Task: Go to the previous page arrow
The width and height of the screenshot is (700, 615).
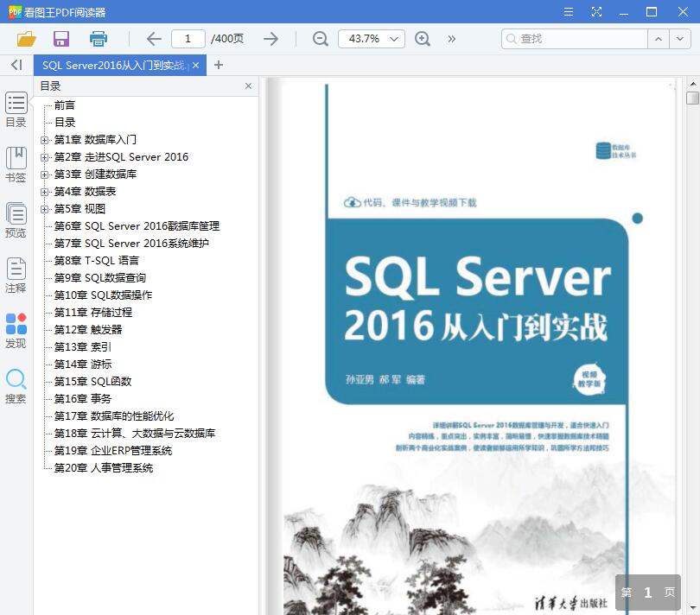Action: click(154, 39)
